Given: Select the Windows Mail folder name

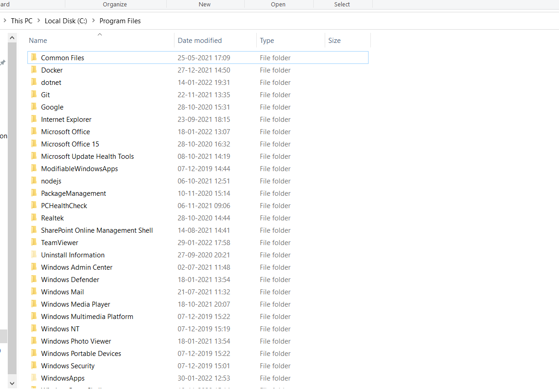Looking at the screenshot, I should (x=63, y=292).
